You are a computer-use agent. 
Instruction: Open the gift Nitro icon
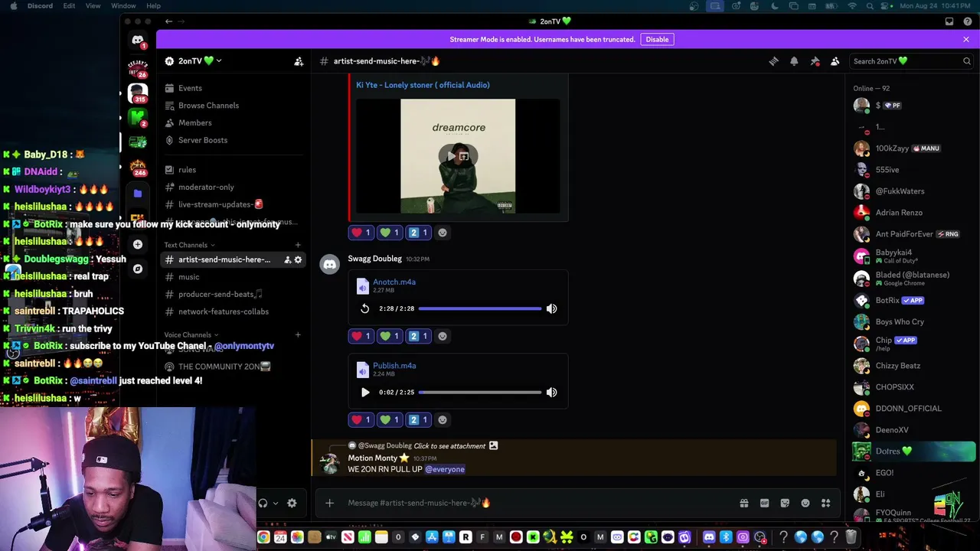click(x=743, y=503)
